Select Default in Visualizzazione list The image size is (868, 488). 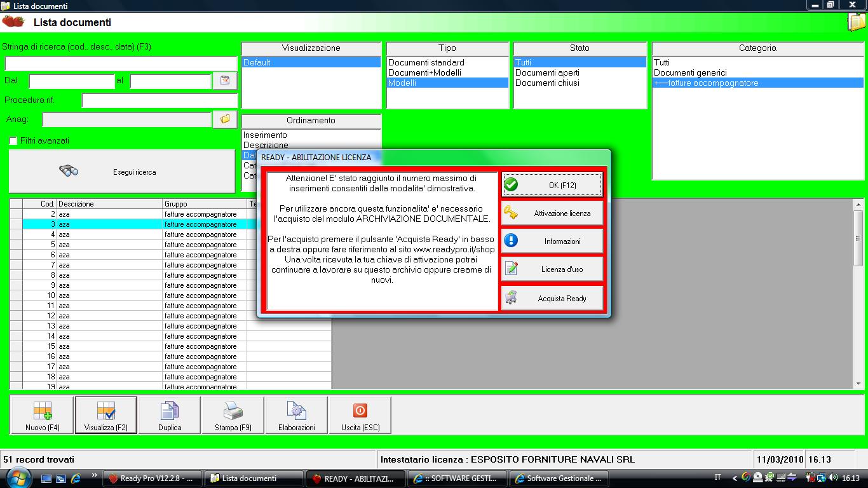[x=311, y=62]
